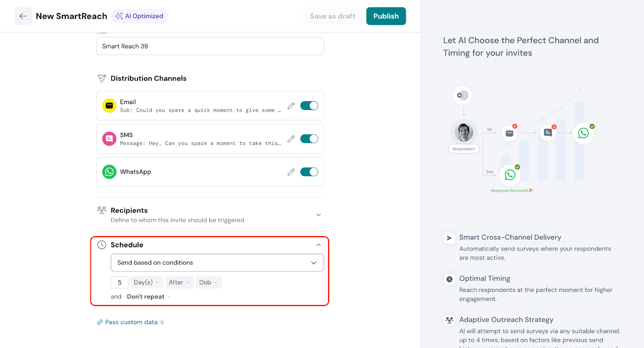Turn off the SMS channel toggle

coord(309,139)
